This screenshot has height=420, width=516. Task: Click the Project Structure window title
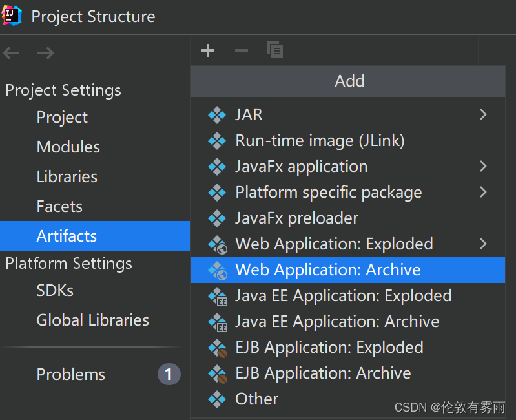pos(93,16)
